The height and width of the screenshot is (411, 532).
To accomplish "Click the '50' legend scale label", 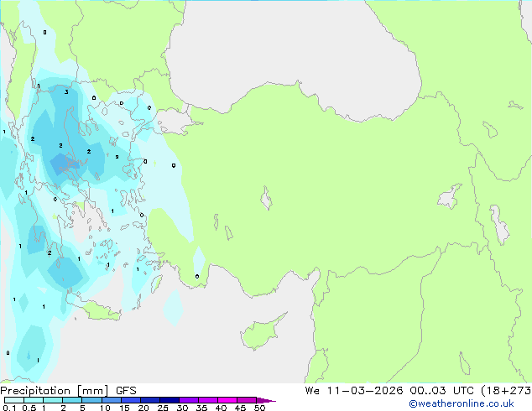I will (x=259, y=408).
